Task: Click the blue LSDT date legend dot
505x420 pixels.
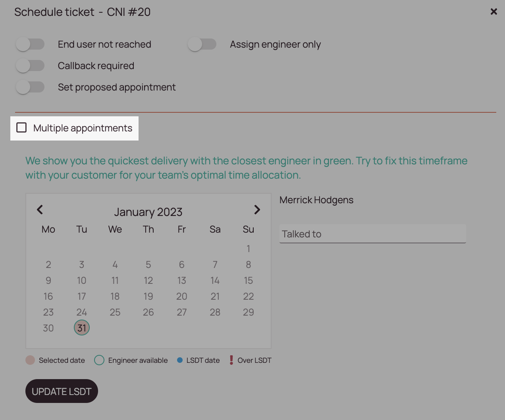Action: [x=179, y=360]
